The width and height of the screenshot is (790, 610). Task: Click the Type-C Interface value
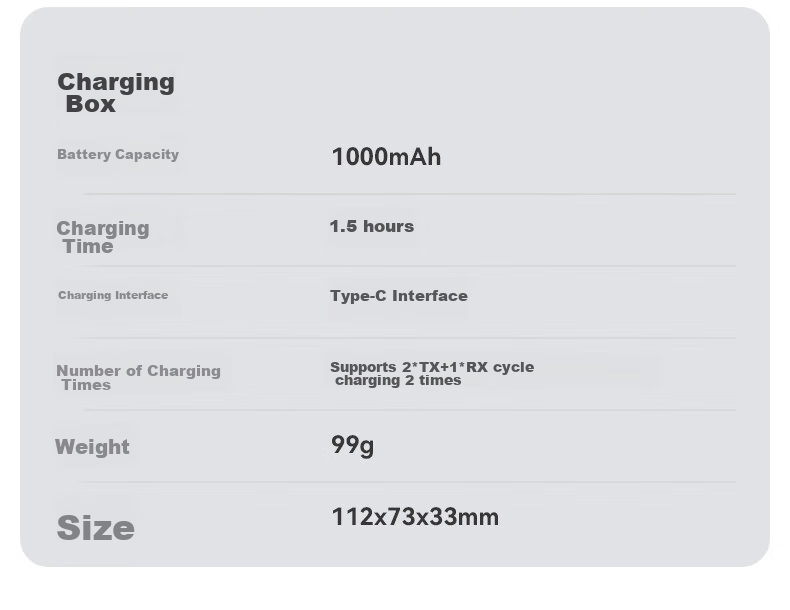[399, 296]
